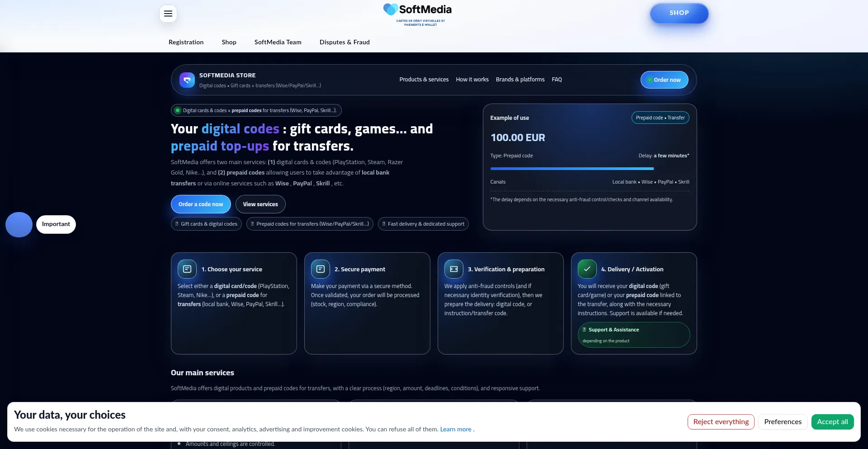The image size is (868, 449).
Task: Click Order a code now button
Action: (201, 204)
